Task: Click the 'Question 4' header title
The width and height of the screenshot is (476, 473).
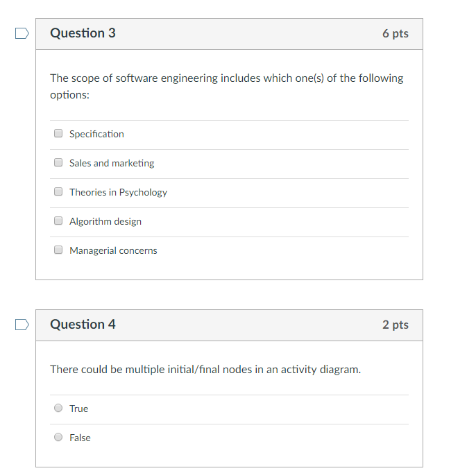Action: pos(83,325)
